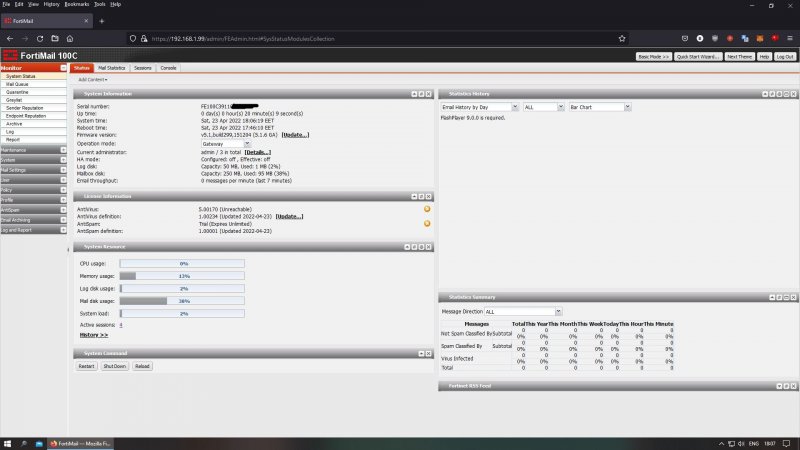Open Windows Start menu
The width and height of the screenshot is (800, 450).
[x=7, y=444]
